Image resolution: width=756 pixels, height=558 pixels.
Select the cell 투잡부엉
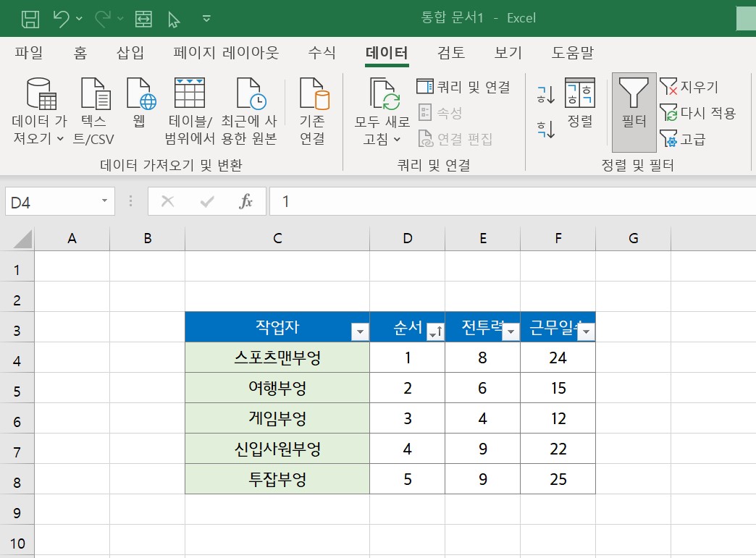[277, 479]
